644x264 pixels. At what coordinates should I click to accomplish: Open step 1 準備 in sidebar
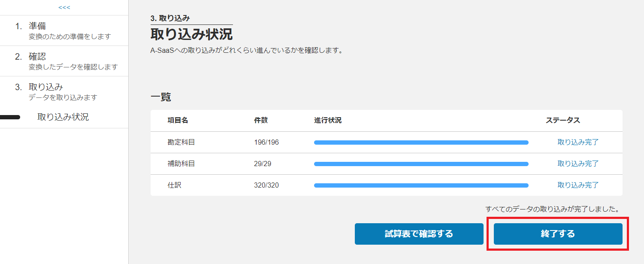64,30
